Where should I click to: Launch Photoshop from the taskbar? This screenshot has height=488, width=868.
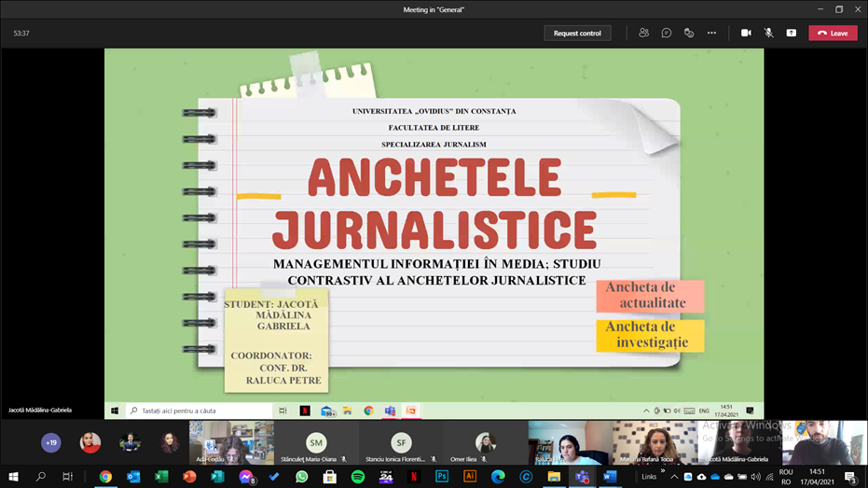click(x=442, y=477)
